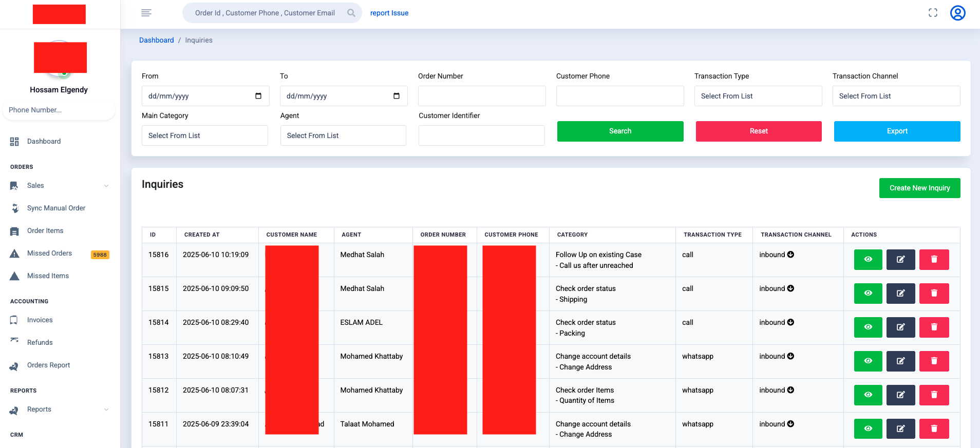Toggle fullscreen mode icon

(933, 13)
